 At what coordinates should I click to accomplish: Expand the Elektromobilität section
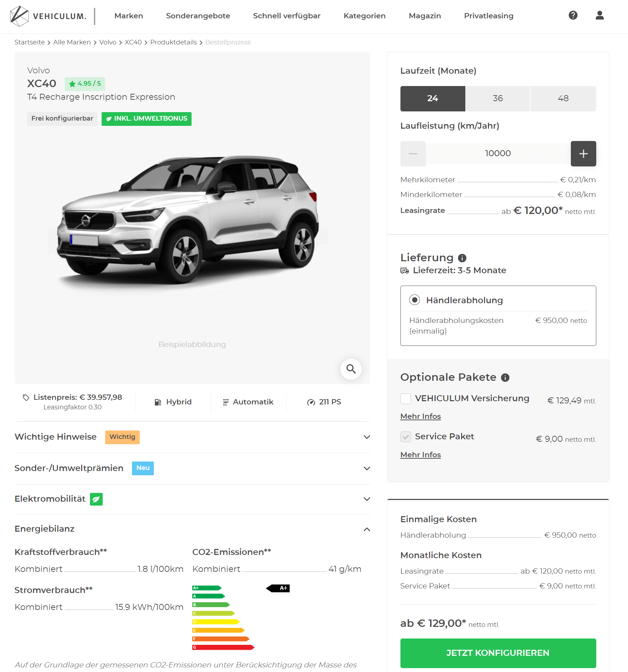192,499
